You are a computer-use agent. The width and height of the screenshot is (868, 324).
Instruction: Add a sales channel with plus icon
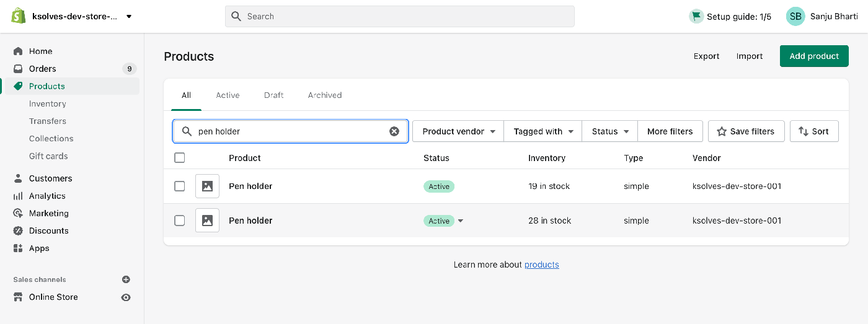pos(126,279)
